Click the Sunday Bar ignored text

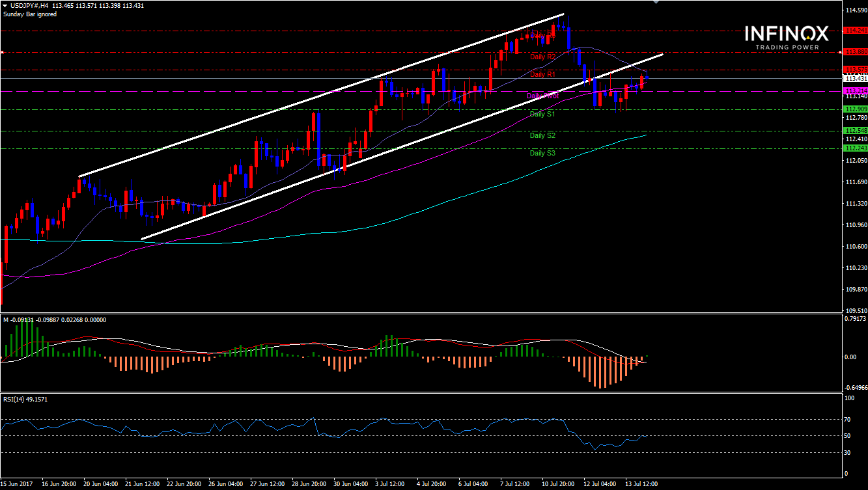[29, 14]
